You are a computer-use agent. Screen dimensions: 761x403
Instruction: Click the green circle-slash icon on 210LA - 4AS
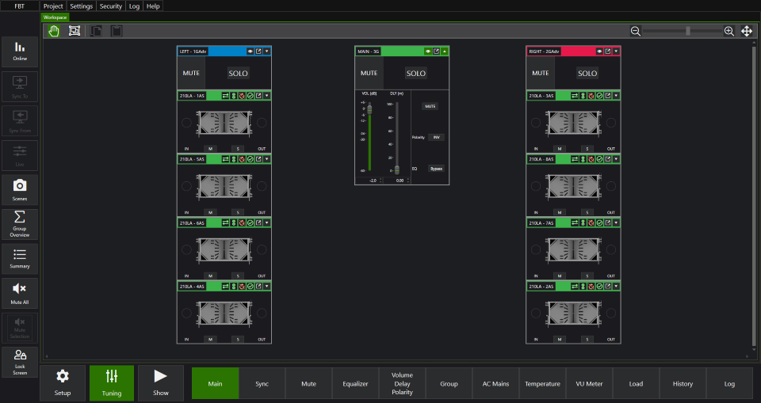tap(250, 286)
